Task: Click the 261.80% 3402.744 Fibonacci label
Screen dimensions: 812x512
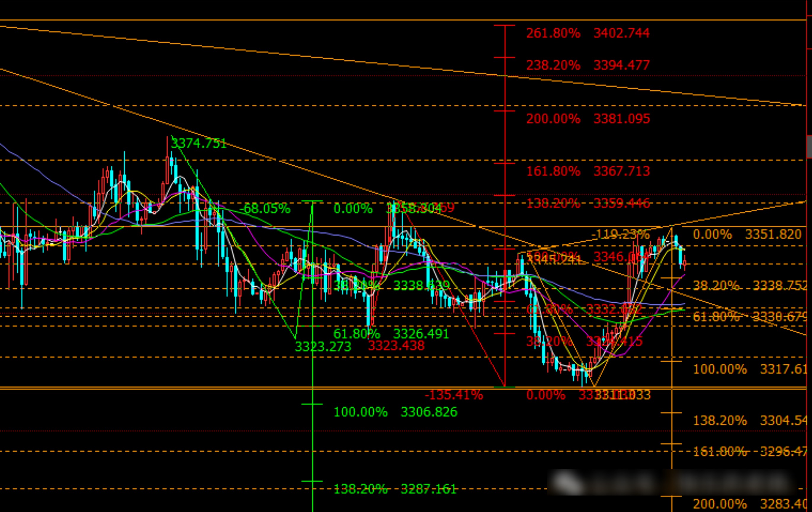Action: (x=588, y=33)
